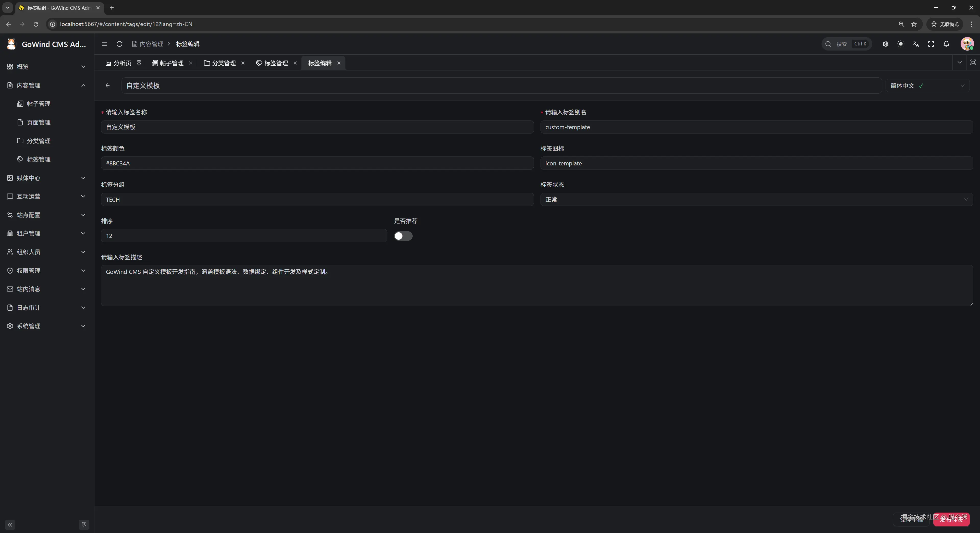Switch theme using sun icon
The height and width of the screenshot is (533, 980).
coord(900,44)
